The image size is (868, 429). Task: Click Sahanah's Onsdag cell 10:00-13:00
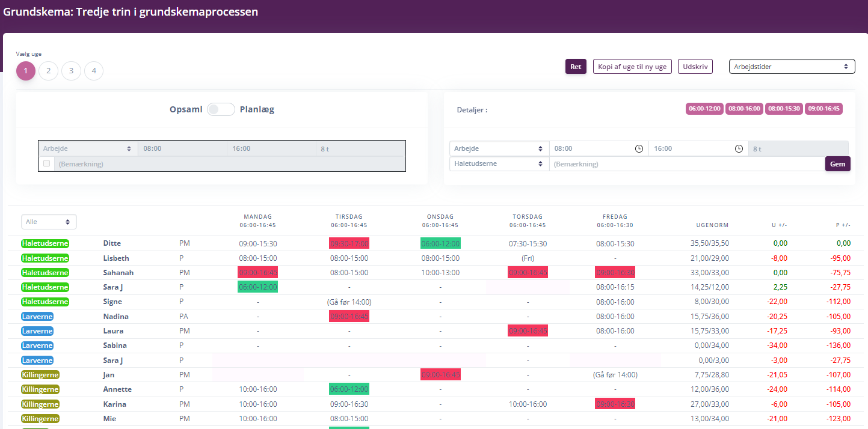coord(440,272)
